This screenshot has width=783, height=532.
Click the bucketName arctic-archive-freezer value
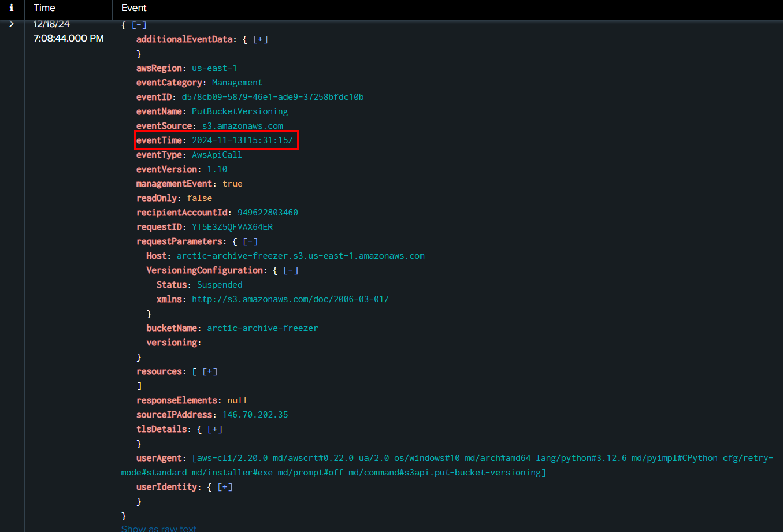point(262,328)
